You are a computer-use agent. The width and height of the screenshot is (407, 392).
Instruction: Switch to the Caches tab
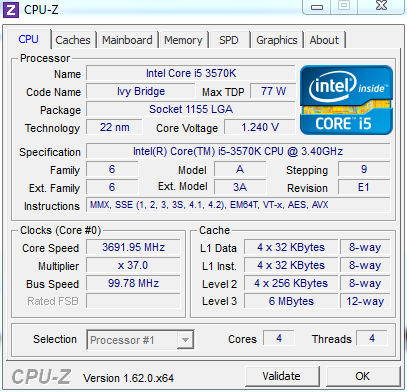pyautogui.click(x=73, y=40)
